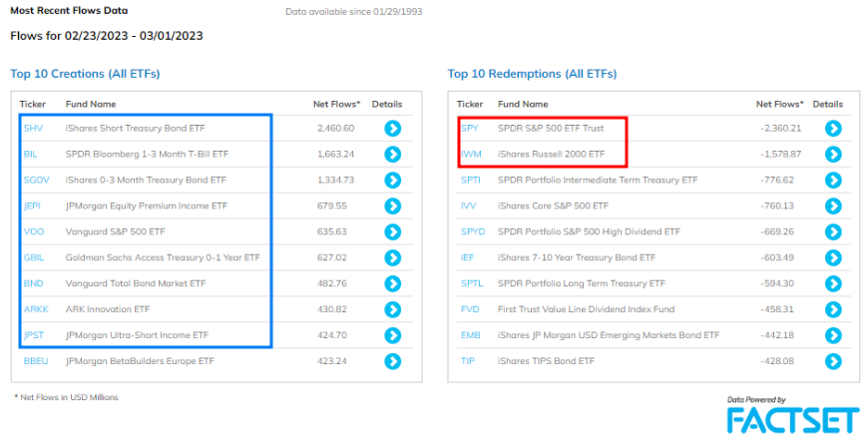Select fund name iShares Russell 2000 ETF

pyautogui.click(x=552, y=154)
